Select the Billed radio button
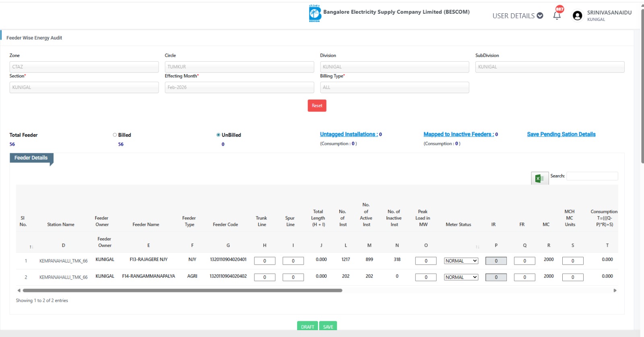 click(115, 135)
